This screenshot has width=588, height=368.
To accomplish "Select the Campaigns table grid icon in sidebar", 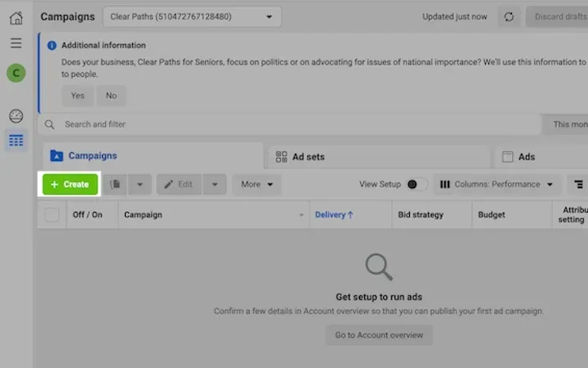I will [16, 141].
